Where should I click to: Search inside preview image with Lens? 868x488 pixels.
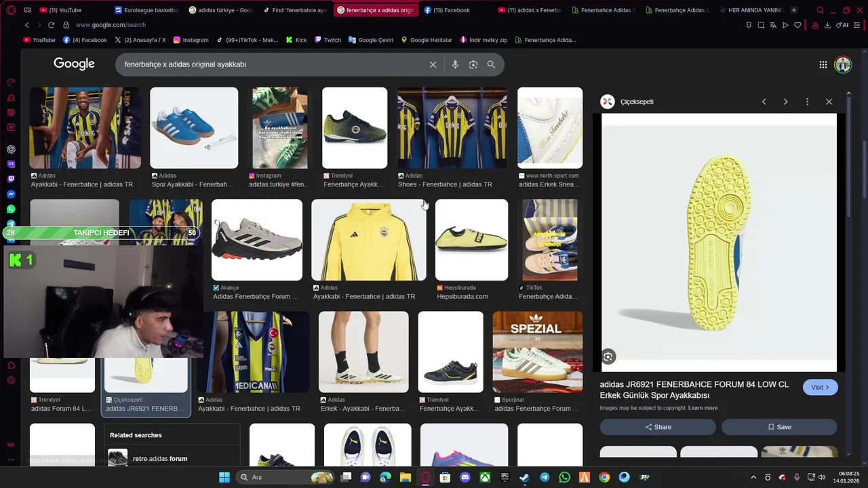coord(608,357)
